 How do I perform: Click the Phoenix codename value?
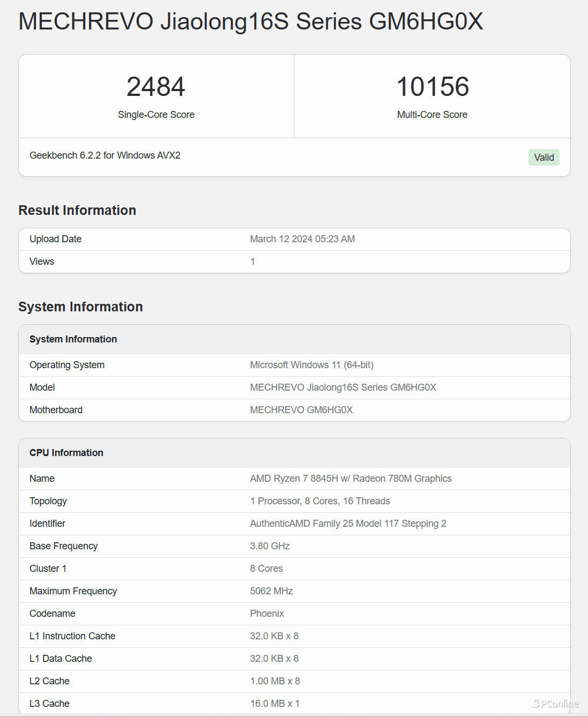coord(267,614)
